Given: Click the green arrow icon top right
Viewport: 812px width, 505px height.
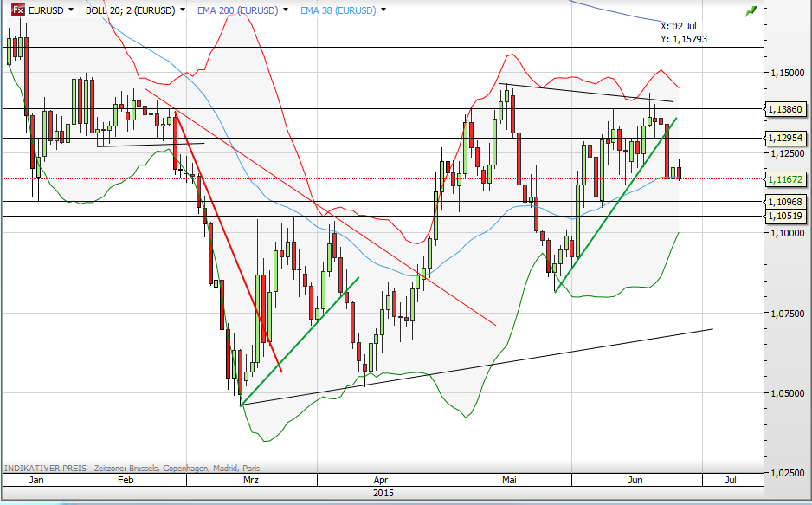Looking at the screenshot, I should tap(751, 11).
